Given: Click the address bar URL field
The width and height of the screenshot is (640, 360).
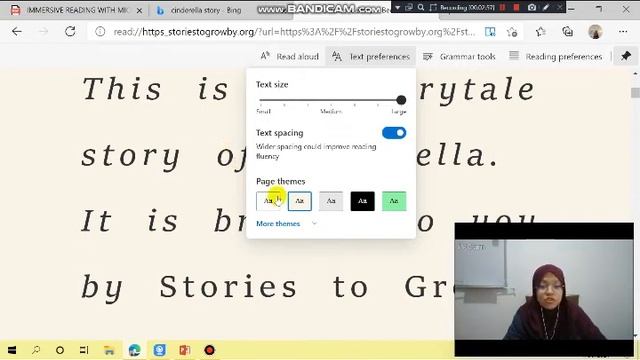Looking at the screenshot, I should point(294,32).
